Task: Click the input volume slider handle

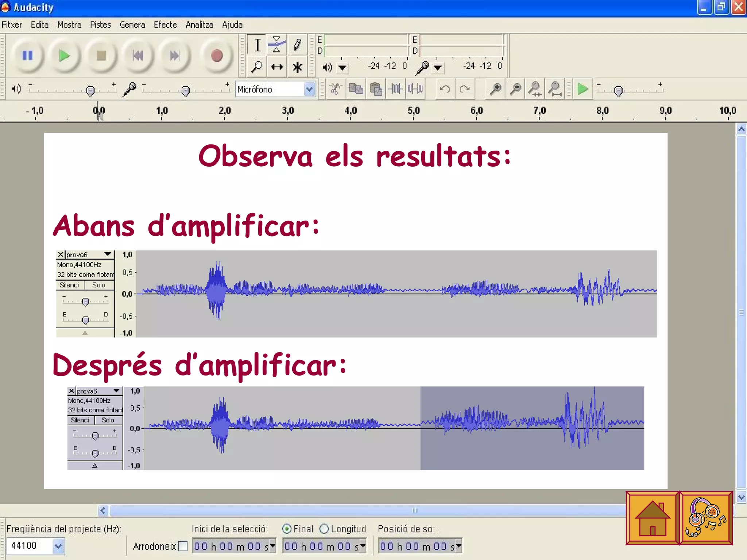Action: tap(186, 91)
